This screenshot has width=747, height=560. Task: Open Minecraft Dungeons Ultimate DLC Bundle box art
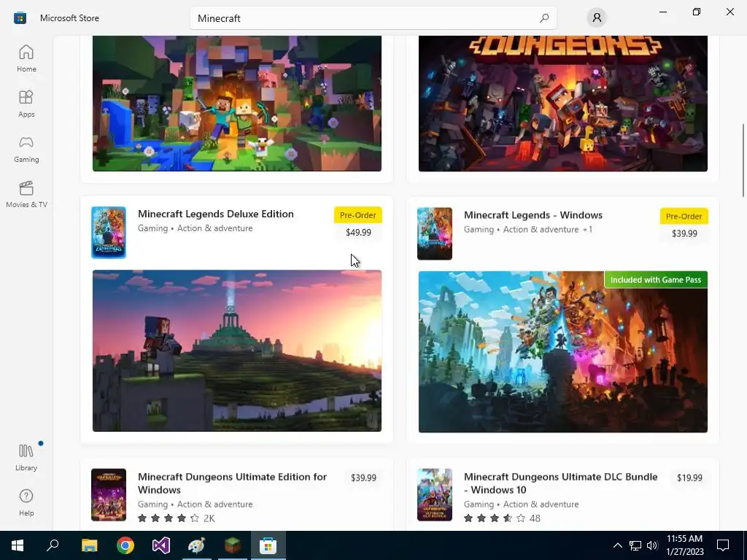coord(435,495)
